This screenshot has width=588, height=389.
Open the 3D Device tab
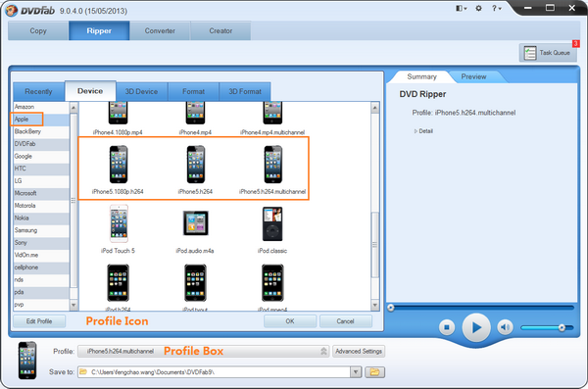pyautogui.click(x=141, y=91)
